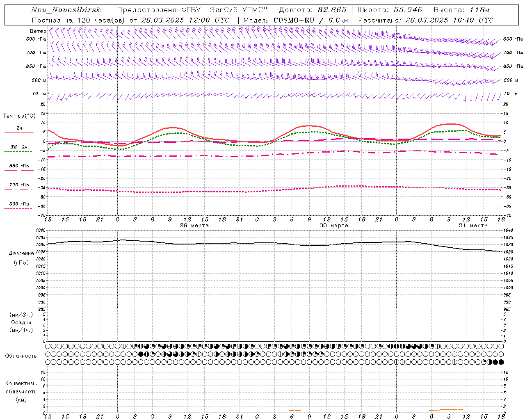The width and height of the screenshot is (525, 420).
Task: Click the 'Облачность' cloud cover row label
Action: click(21, 356)
